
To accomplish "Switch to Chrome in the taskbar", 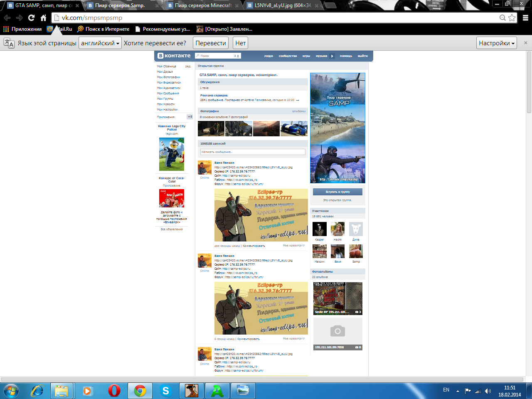I will click(x=140, y=391).
